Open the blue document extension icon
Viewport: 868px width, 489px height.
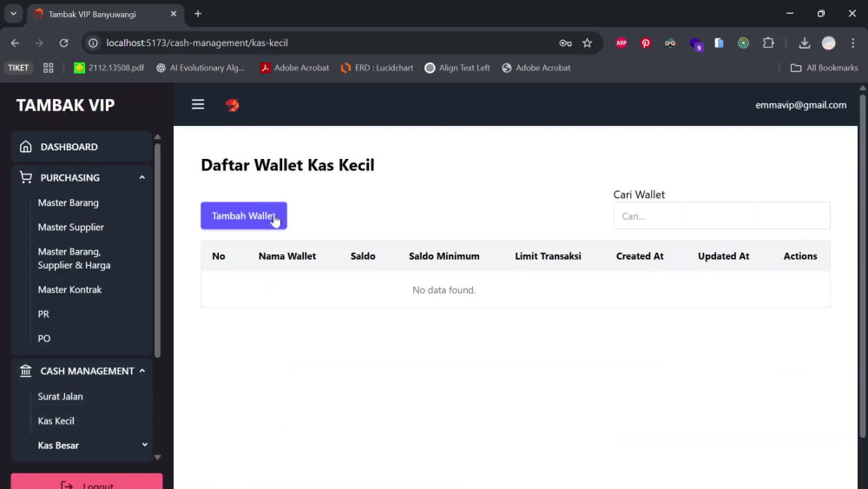(719, 43)
